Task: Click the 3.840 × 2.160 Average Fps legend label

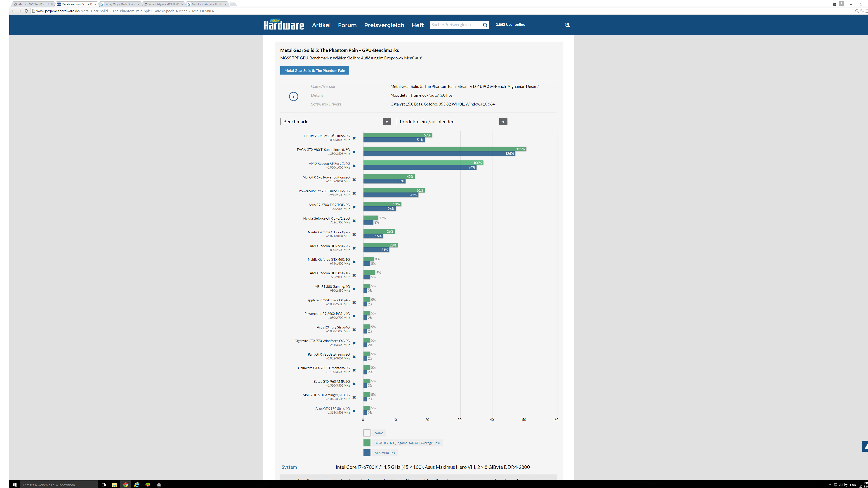Action: coord(407,443)
